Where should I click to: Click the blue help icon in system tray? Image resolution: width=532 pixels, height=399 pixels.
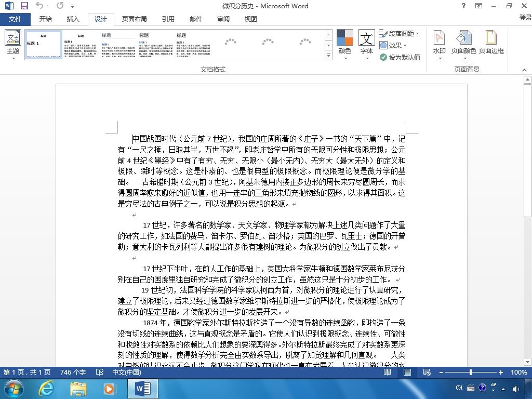[482, 388]
